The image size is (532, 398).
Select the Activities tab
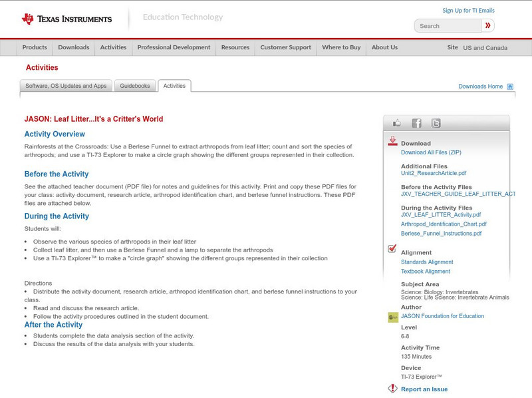tap(174, 86)
